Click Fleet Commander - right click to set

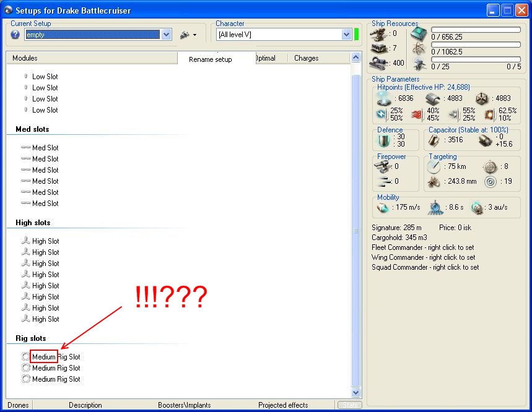pyautogui.click(x=423, y=247)
